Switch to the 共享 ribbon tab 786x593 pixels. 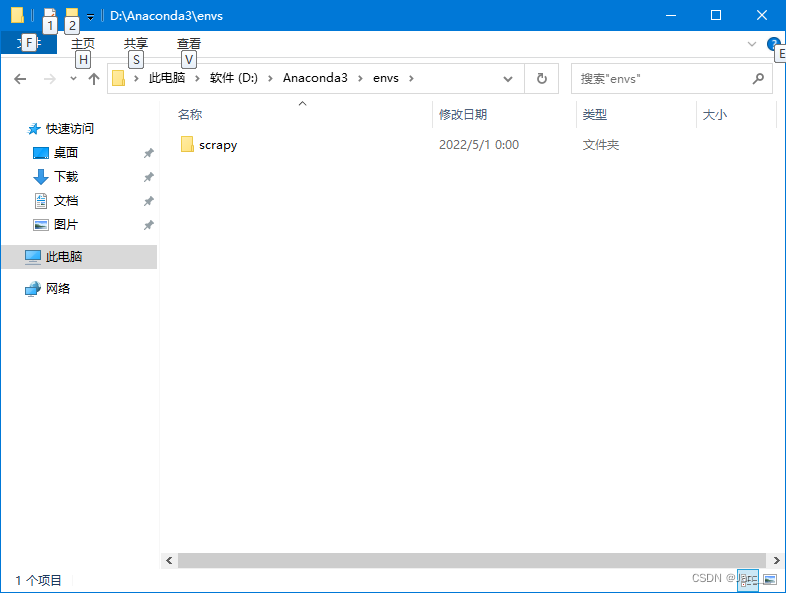point(136,43)
